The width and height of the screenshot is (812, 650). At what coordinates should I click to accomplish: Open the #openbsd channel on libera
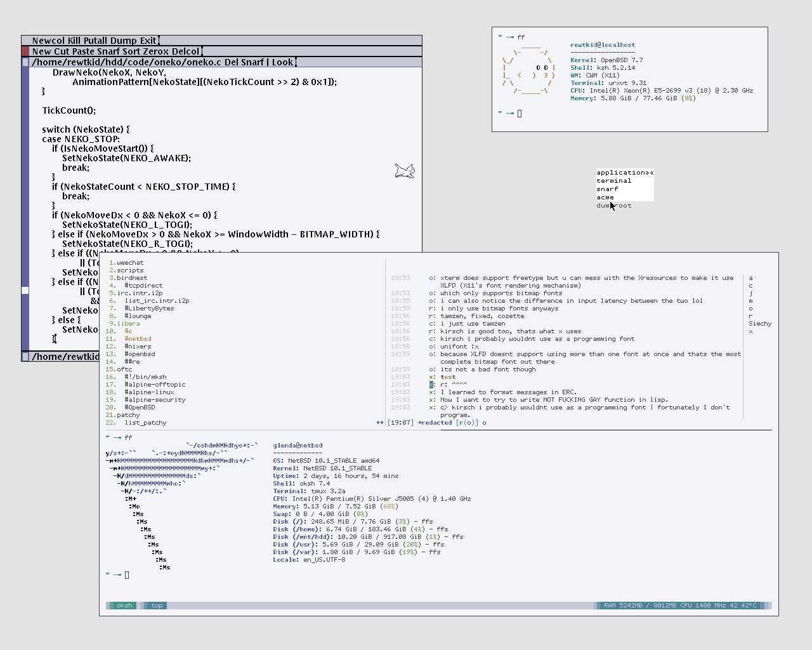[x=140, y=354]
